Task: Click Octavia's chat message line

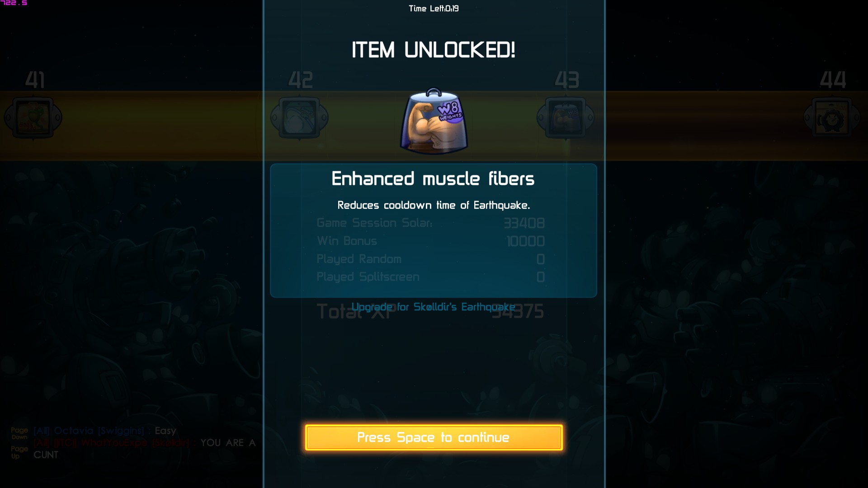Action: pos(105,431)
